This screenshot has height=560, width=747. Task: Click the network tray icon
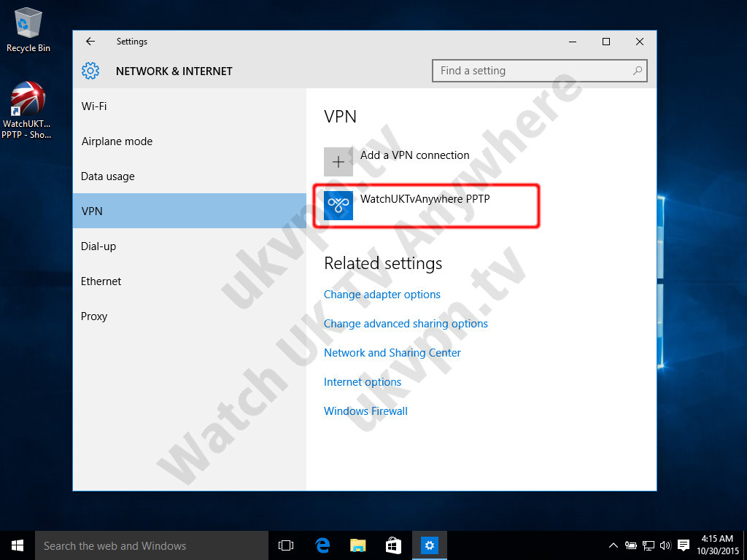649,545
